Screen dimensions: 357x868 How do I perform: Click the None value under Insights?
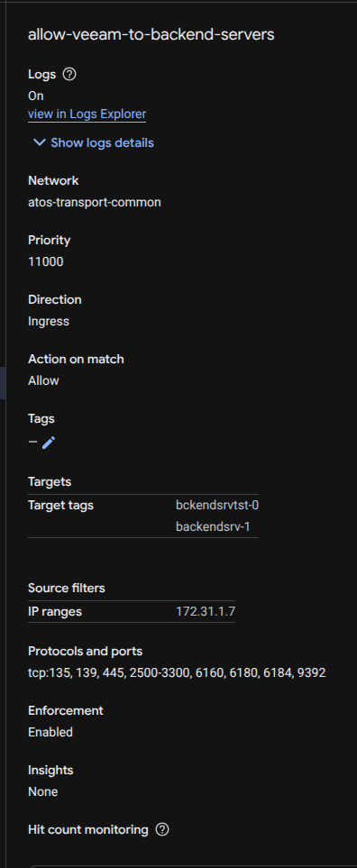(43, 792)
